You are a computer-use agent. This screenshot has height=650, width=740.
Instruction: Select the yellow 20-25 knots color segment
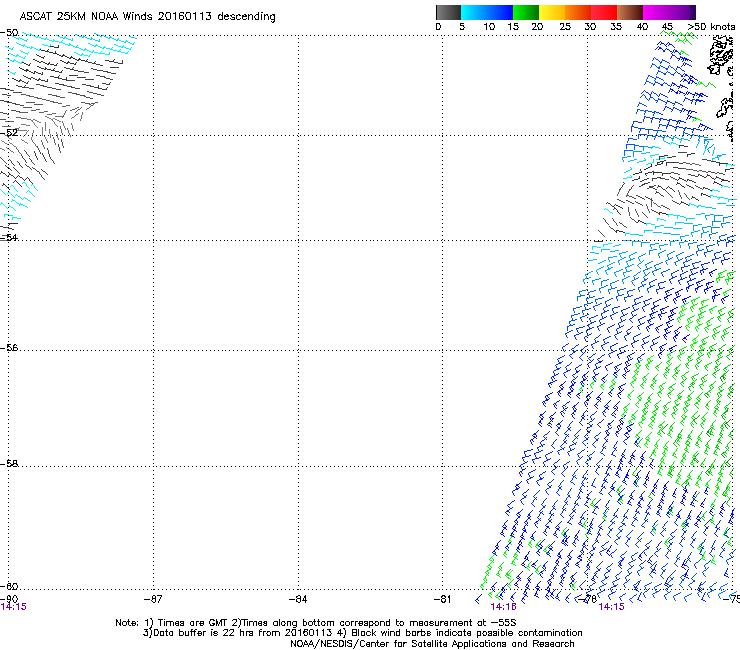coord(552,12)
